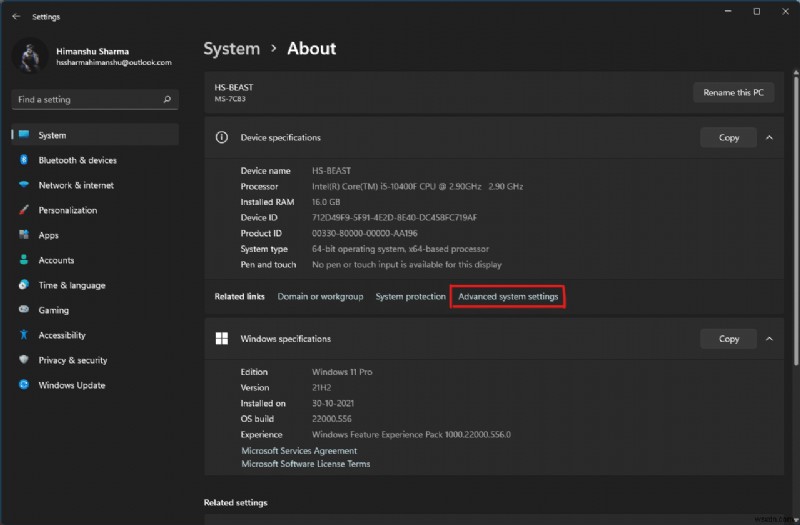Click the Gaming controller icon
The width and height of the screenshot is (800, 525).
[24, 310]
